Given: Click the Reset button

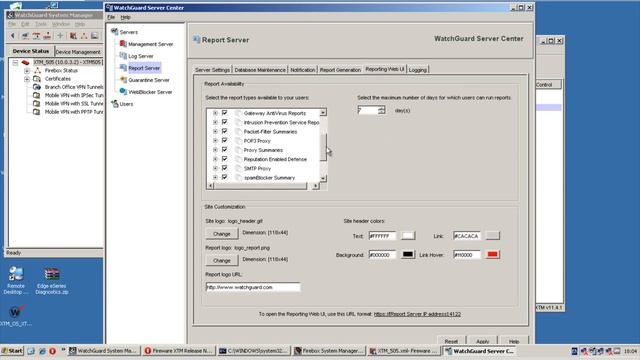Looking at the screenshot, I should pyautogui.click(x=451, y=341).
